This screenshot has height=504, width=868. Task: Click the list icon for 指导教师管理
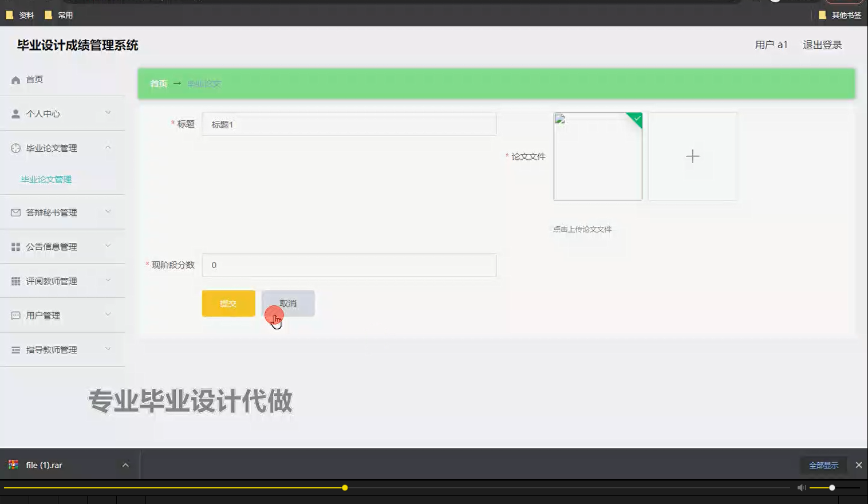click(15, 349)
